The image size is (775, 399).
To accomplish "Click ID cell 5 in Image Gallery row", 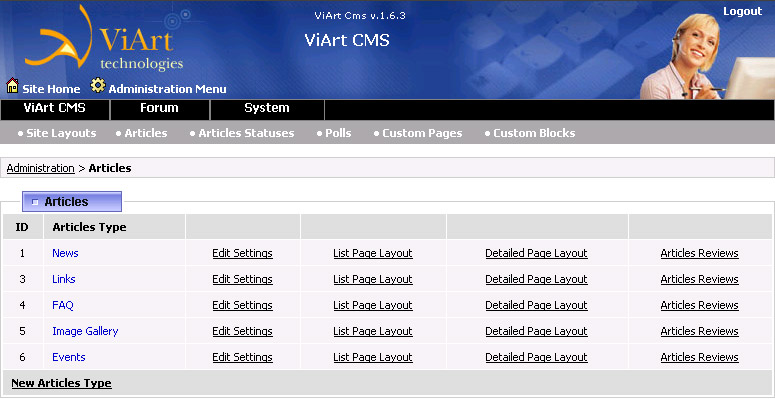I will point(22,331).
